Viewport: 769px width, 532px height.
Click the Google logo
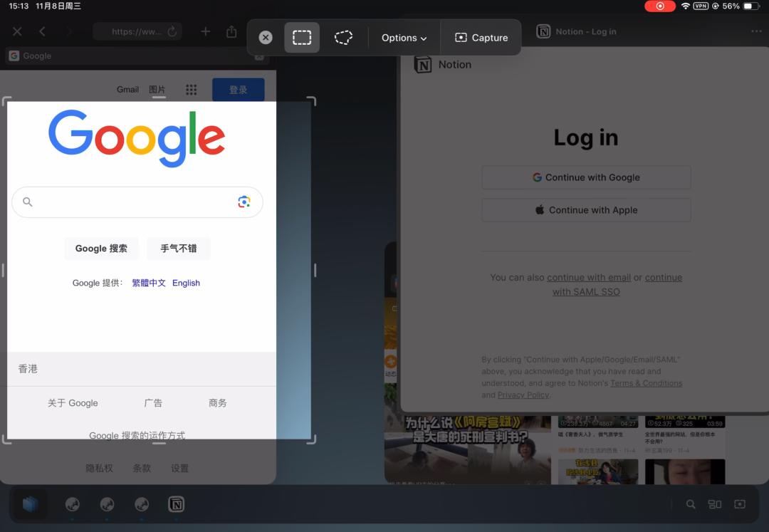click(137, 137)
